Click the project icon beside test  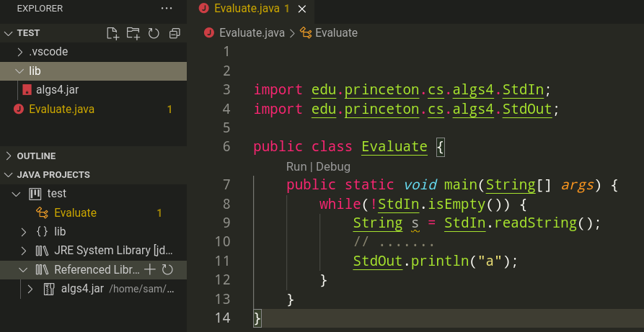point(35,194)
